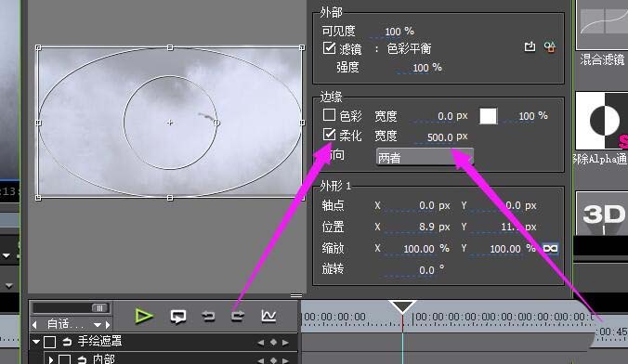Click the top-right corner handle of the mask
The height and width of the screenshot is (364, 628).
302,47
